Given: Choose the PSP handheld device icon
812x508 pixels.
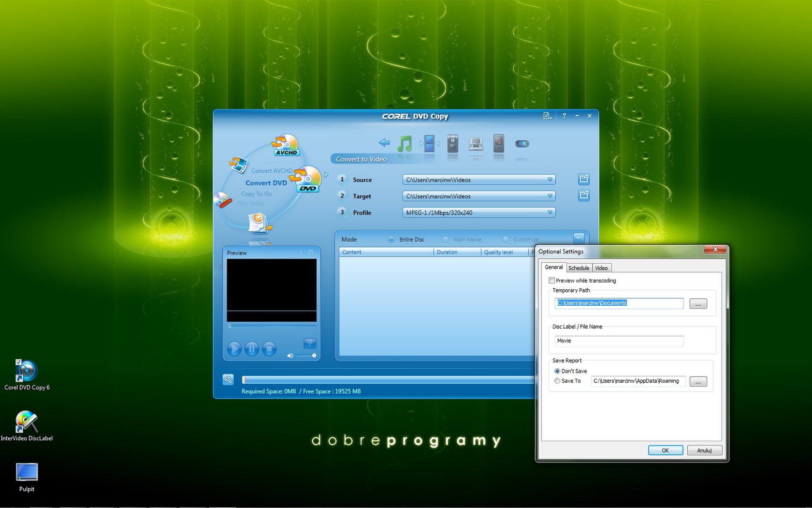Looking at the screenshot, I should tap(522, 144).
